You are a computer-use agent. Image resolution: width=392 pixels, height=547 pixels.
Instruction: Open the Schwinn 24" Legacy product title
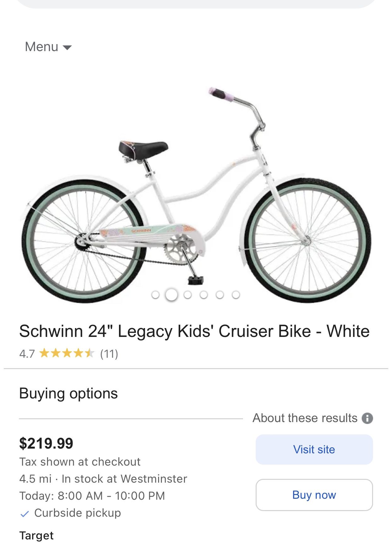[x=194, y=331]
